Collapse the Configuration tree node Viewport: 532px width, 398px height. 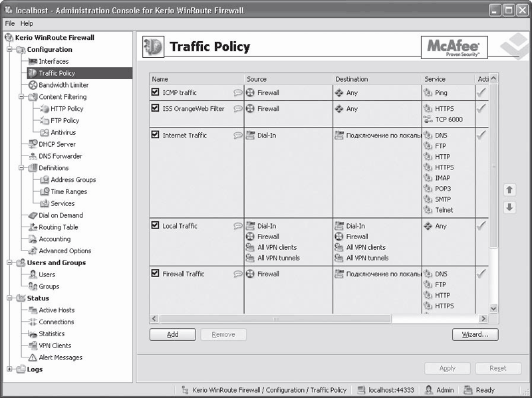[9, 50]
